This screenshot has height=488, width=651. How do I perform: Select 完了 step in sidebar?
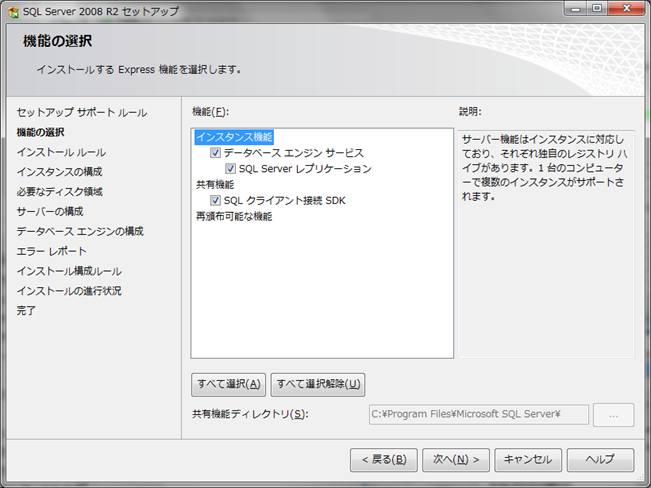click(26, 311)
